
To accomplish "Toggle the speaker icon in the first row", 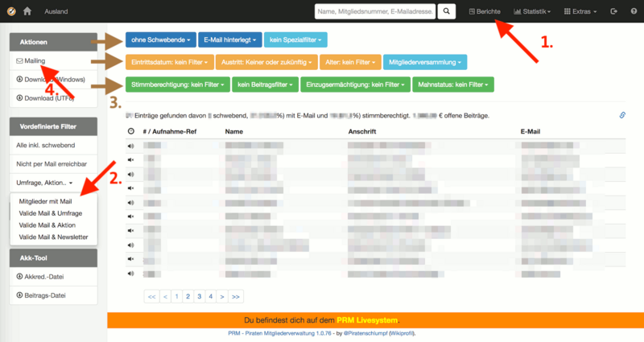I will 130,146.
